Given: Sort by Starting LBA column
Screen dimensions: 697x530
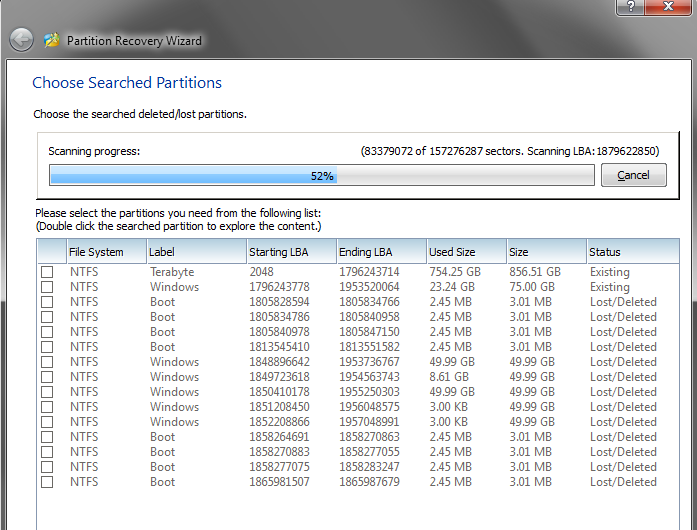Looking at the screenshot, I should 292,252.
